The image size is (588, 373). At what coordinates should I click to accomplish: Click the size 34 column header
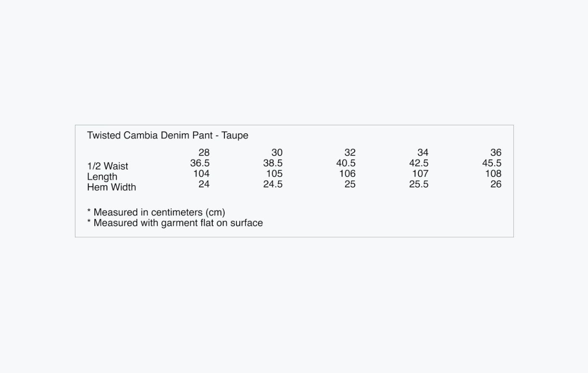click(423, 153)
